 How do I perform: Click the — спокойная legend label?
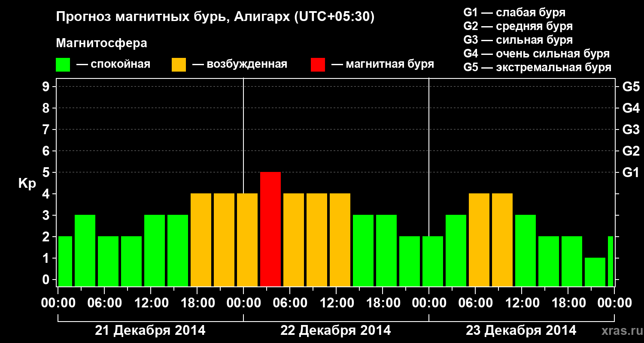(113, 64)
